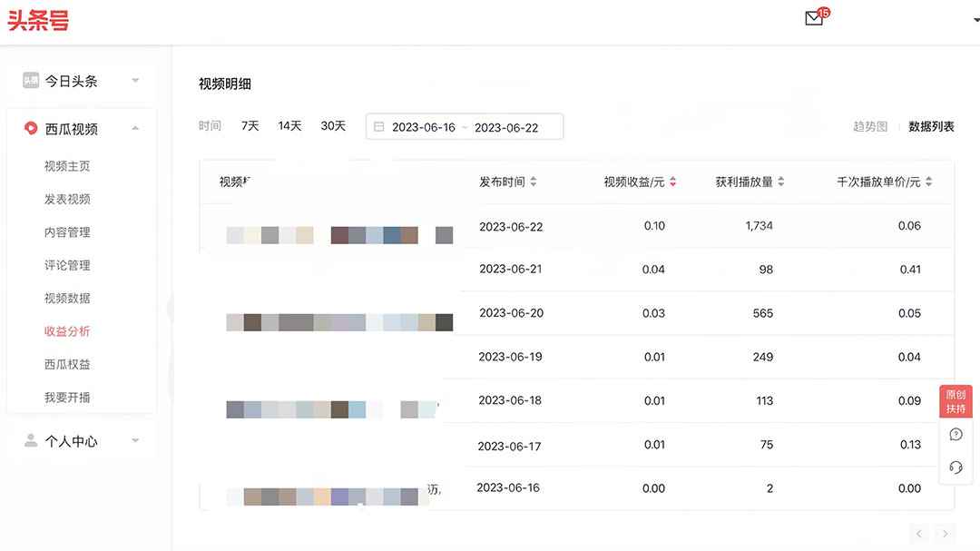The image size is (980, 551).
Task: Click the 头条号 logo
Action: point(38,21)
